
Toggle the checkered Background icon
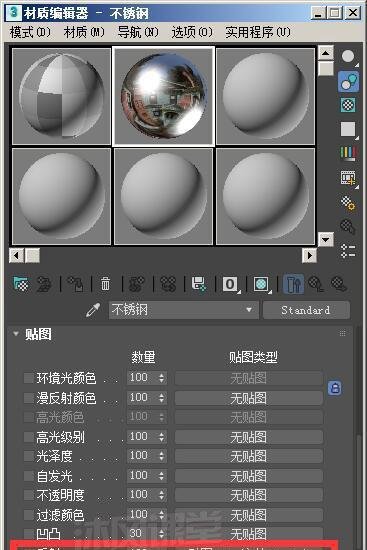click(348, 105)
